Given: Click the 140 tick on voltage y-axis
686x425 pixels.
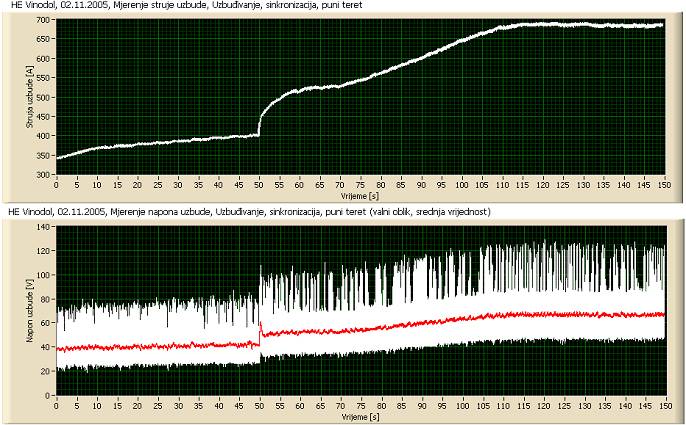Looking at the screenshot, I should (43, 227).
